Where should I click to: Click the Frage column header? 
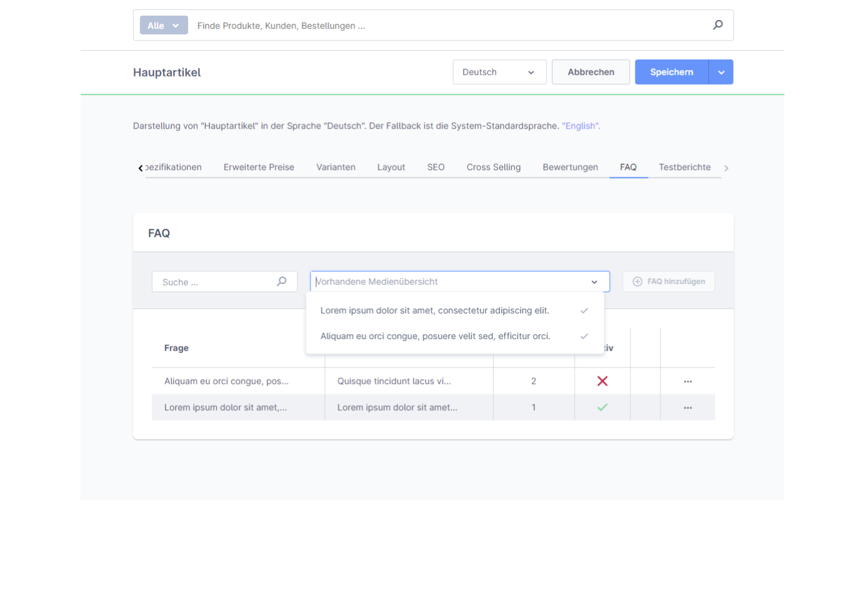tap(176, 348)
